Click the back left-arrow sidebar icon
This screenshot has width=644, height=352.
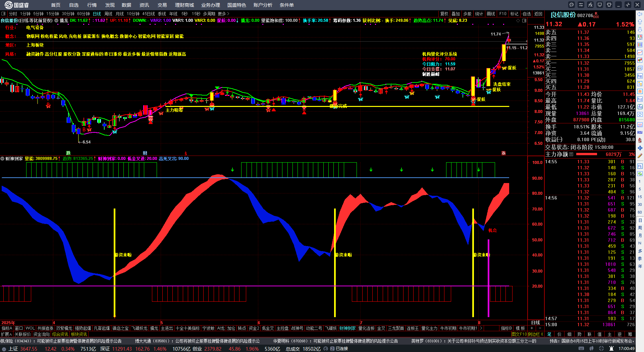(640, 14)
